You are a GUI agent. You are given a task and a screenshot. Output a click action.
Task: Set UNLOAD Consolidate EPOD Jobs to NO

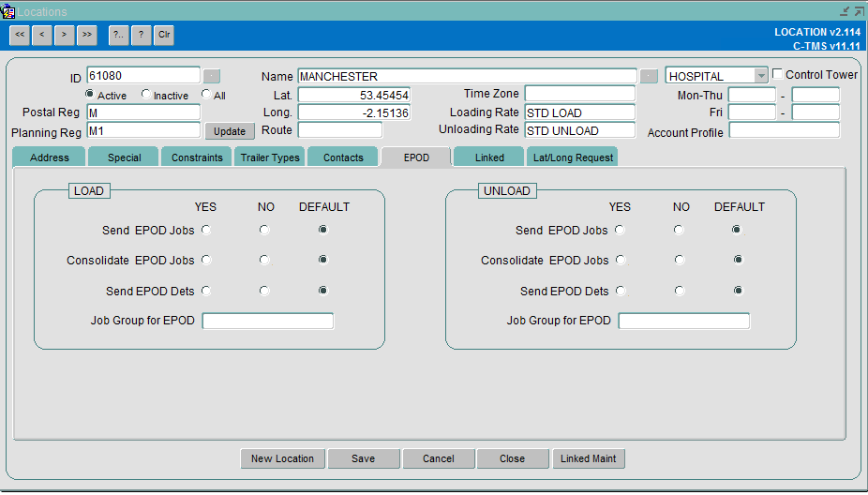click(680, 260)
